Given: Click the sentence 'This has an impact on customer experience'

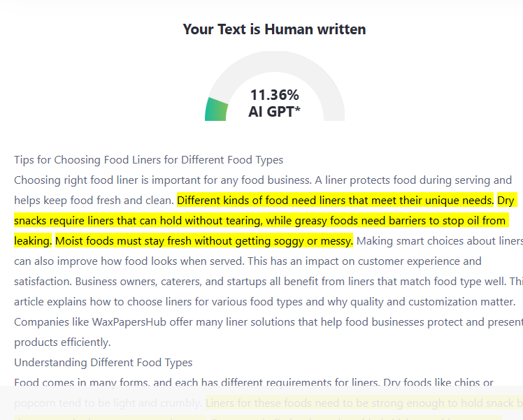Looking at the screenshot, I should tap(364, 261).
